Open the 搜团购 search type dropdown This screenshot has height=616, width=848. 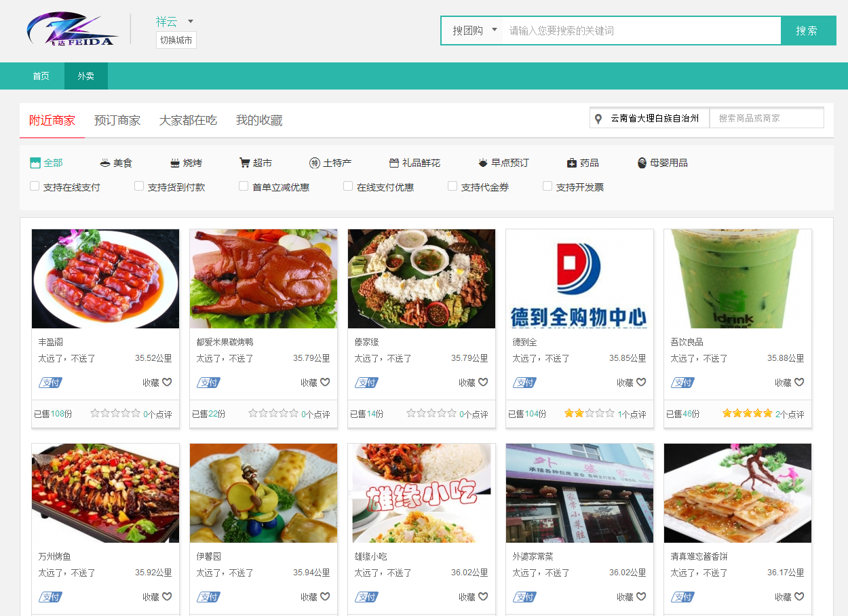pos(495,30)
